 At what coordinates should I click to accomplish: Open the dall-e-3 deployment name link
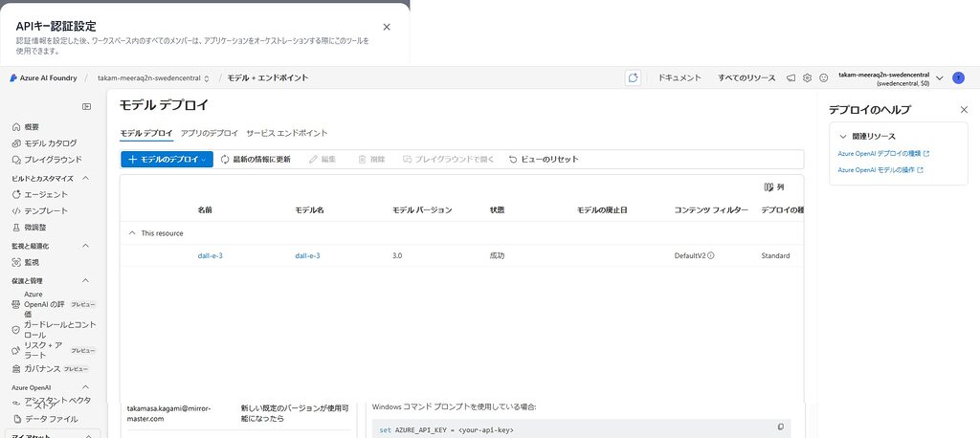pyautogui.click(x=210, y=255)
